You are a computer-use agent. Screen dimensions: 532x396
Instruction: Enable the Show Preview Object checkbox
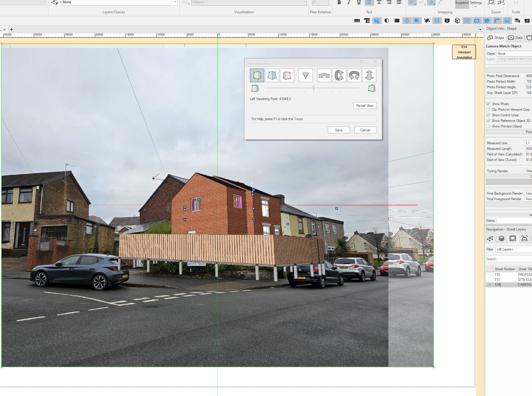488,126
